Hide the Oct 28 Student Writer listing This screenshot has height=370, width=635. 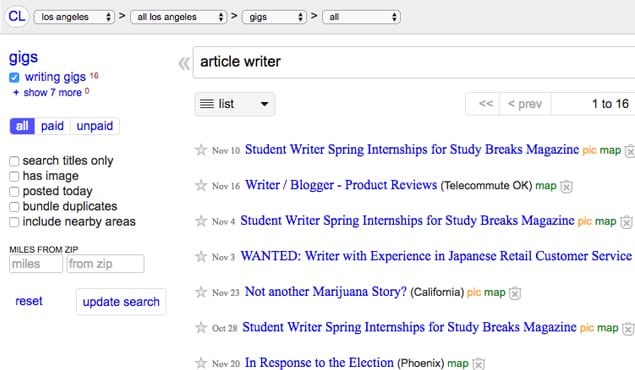click(x=628, y=329)
